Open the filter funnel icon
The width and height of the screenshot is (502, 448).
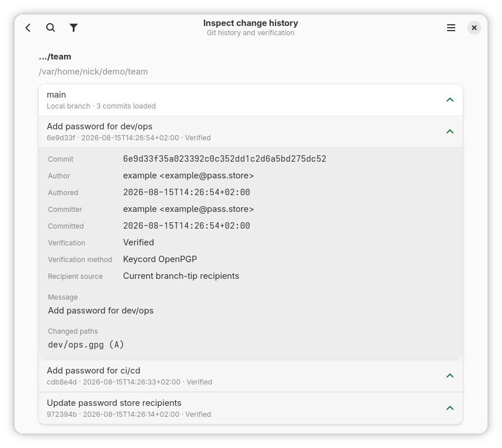click(73, 28)
